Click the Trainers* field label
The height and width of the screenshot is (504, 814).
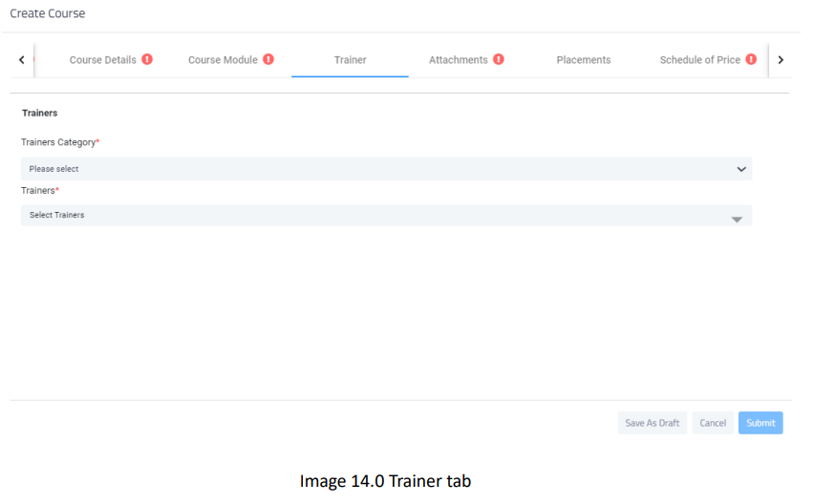(x=40, y=190)
